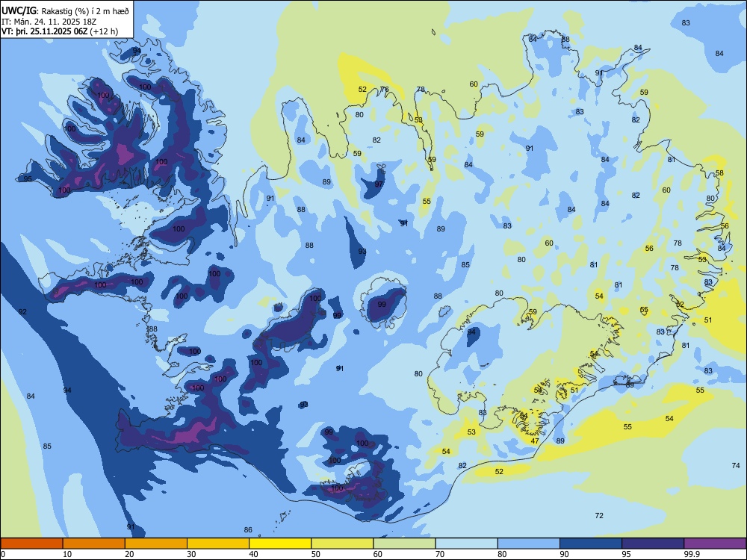Click the '0' legend tick label
This screenshot has height=560, width=747.
(3, 554)
